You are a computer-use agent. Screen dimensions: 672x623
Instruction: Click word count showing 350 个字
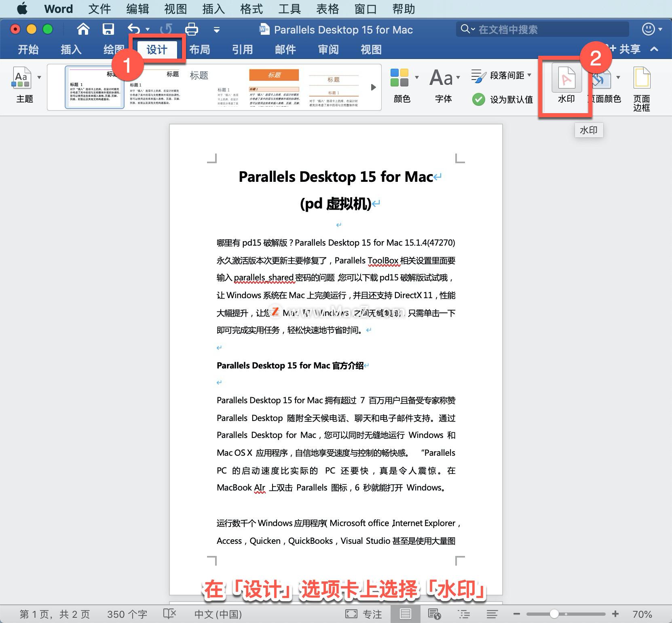[127, 614]
